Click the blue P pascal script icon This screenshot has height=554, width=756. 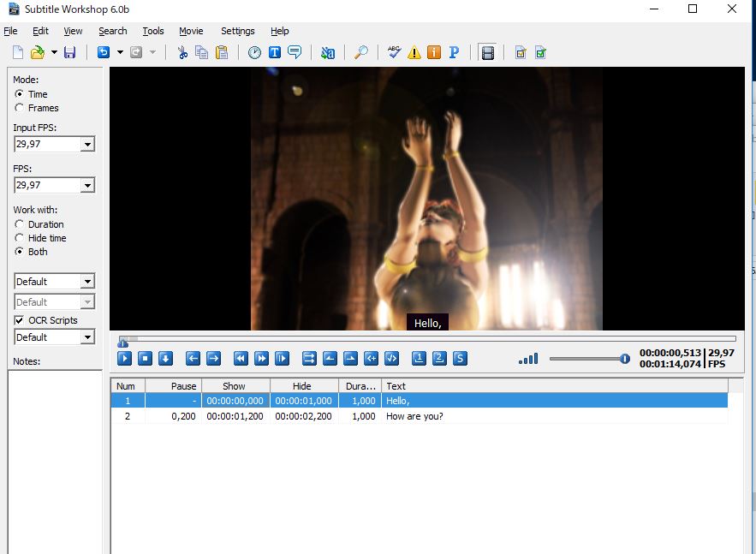454,52
